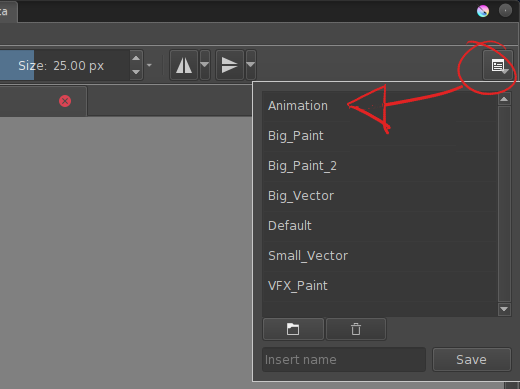The image size is (520, 389).
Task: Delete workspace with trash icon
Action: [356, 329]
